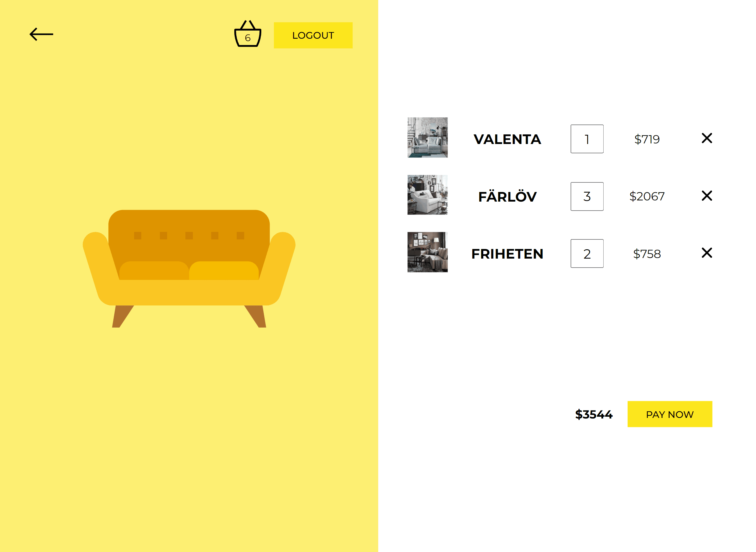
Task: Click the $719 VALENTA price
Action: click(x=647, y=139)
